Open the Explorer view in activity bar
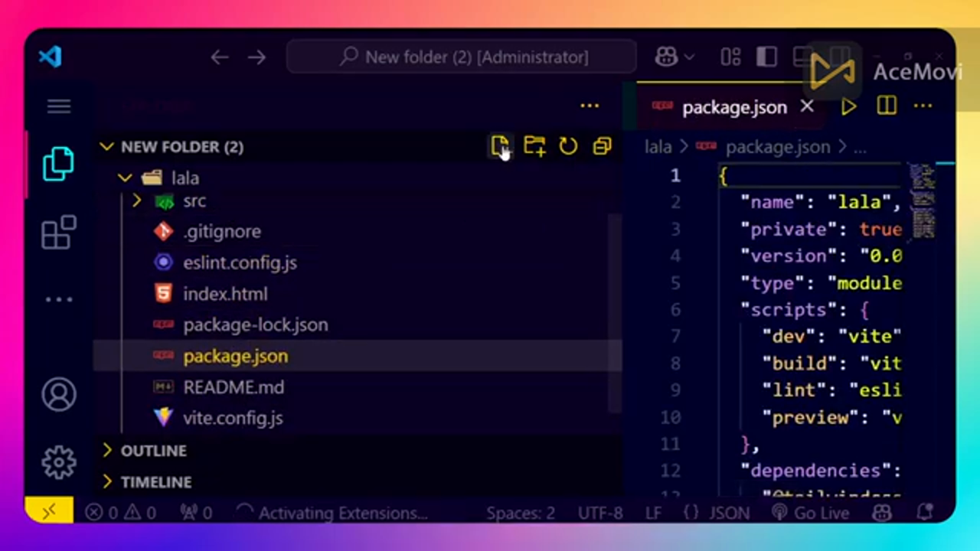980x551 pixels. point(58,163)
